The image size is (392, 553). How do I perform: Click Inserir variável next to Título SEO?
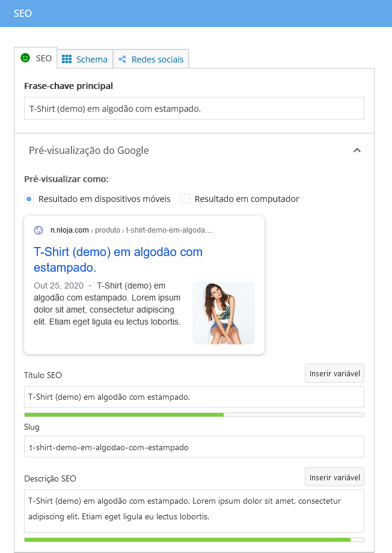point(334,373)
